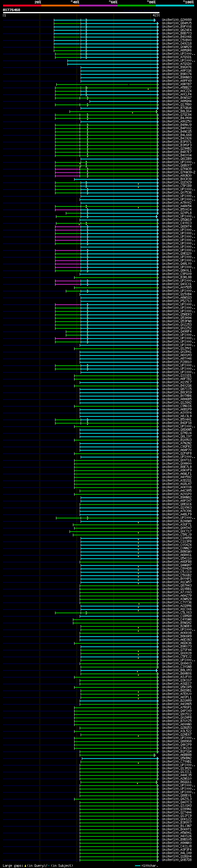The height and width of the screenshot is (868, 197).
Task: Select hit label UniRef100_P52713
Action: coord(177,301)
